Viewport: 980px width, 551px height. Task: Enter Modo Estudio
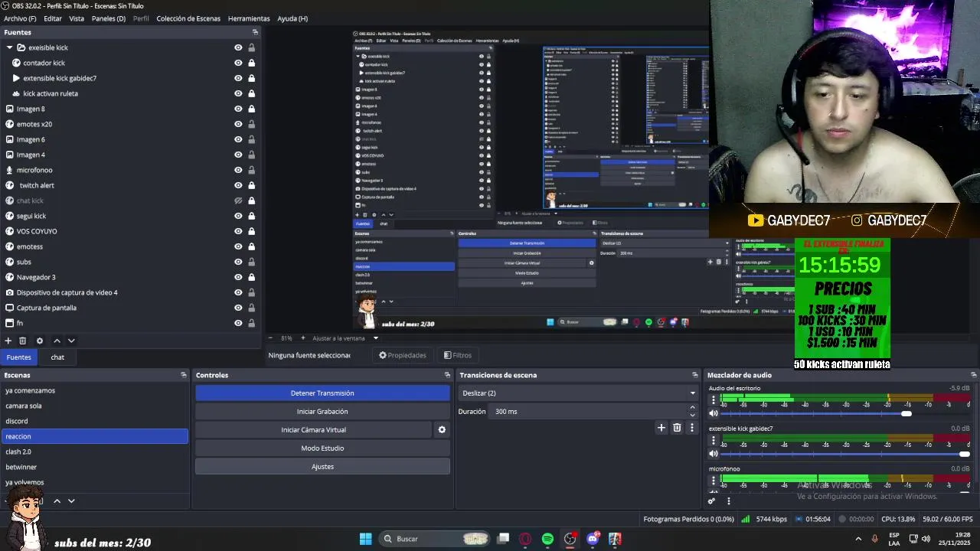322,448
